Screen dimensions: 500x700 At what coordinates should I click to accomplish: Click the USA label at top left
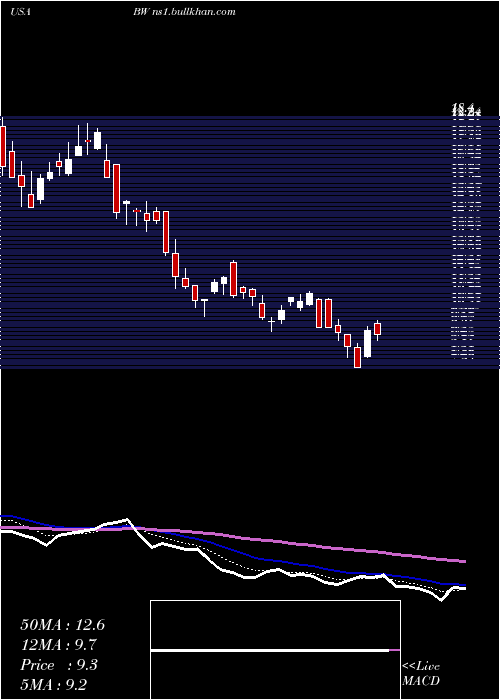coord(20,12)
